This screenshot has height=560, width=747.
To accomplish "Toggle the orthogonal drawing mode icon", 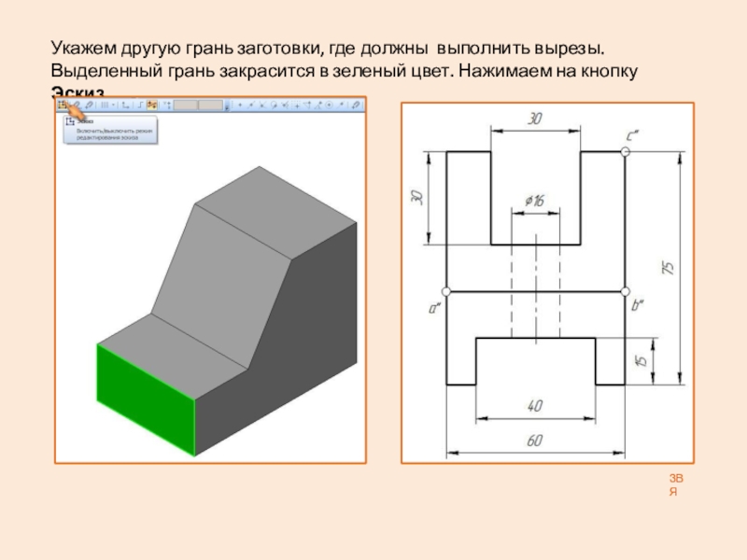I will click(141, 105).
